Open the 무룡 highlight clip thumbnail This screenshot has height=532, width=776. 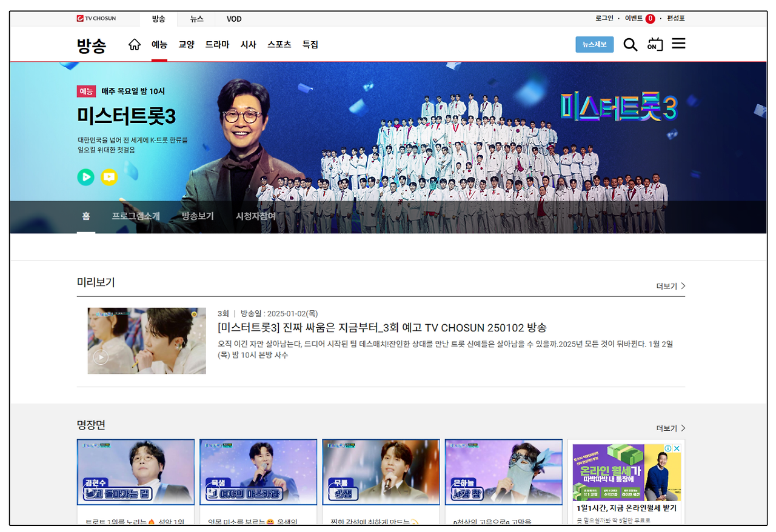pos(381,472)
